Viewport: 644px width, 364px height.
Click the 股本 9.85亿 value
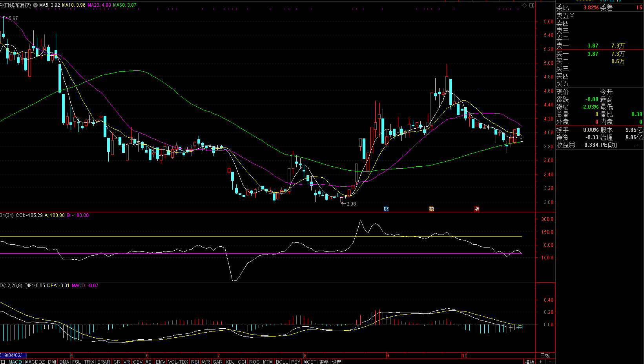634,130
